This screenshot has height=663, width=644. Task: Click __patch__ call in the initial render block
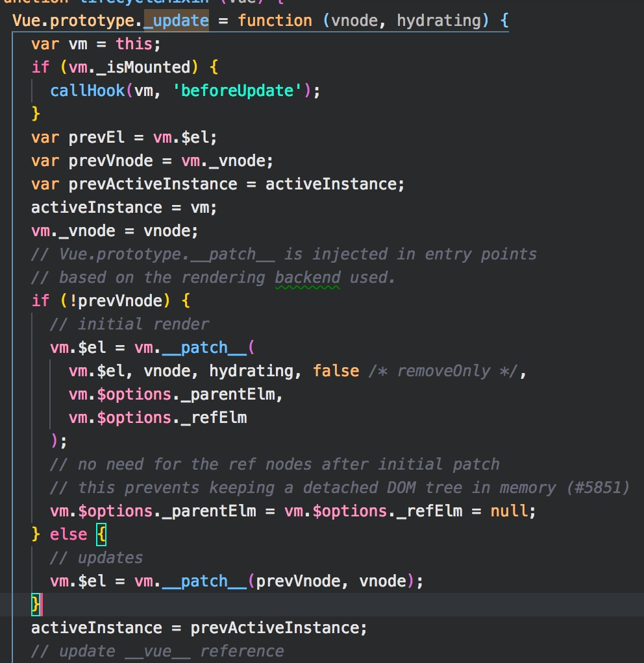pos(204,348)
